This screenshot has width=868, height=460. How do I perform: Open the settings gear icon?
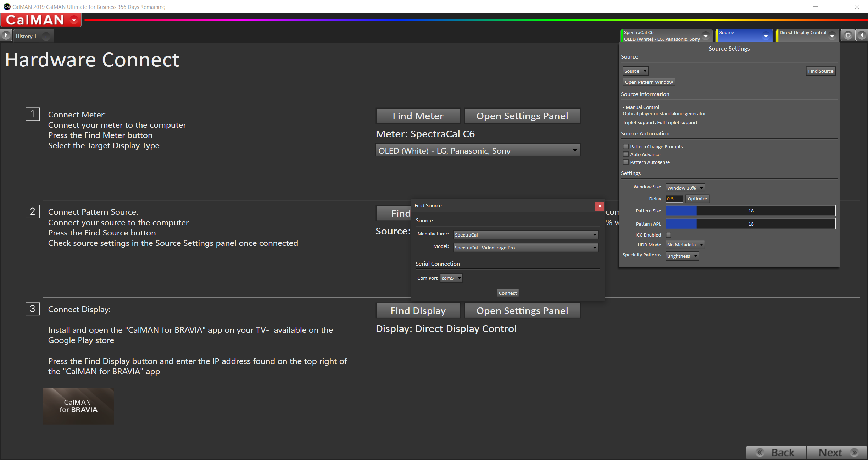coord(848,35)
